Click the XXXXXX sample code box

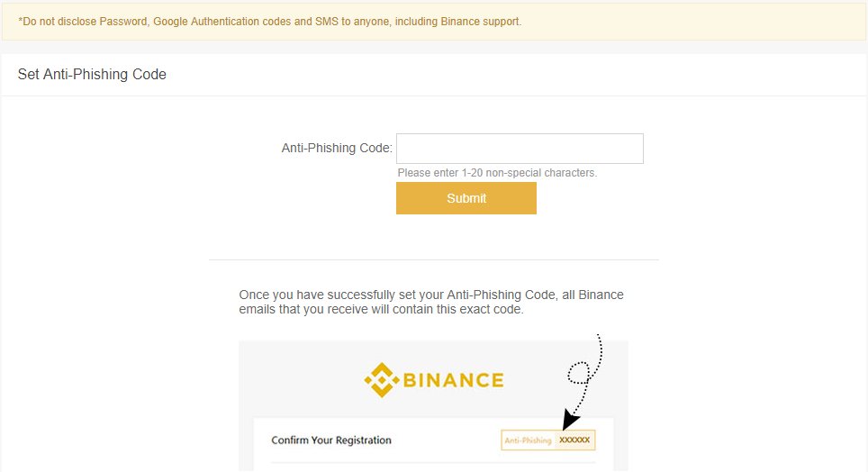point(574,440)
